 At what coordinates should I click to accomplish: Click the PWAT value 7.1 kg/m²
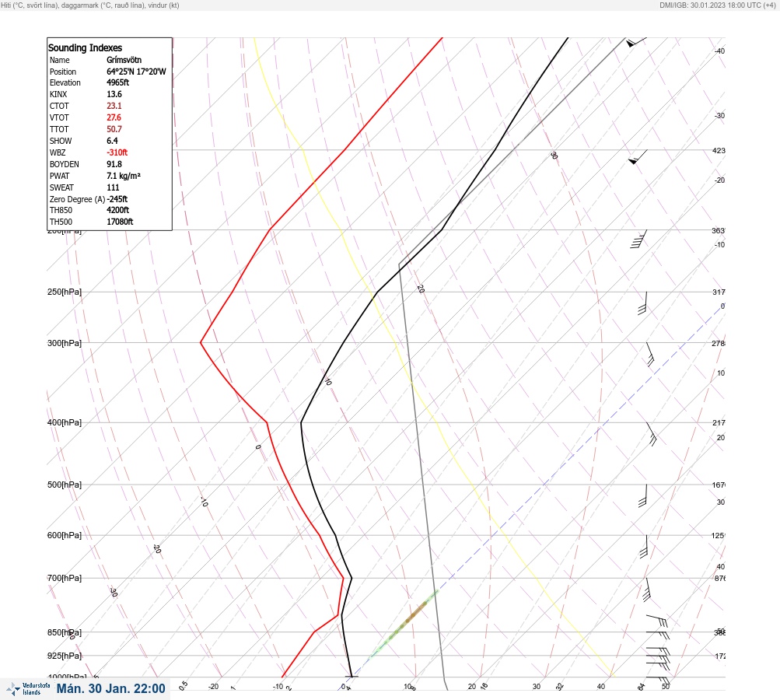coord(124,176)
